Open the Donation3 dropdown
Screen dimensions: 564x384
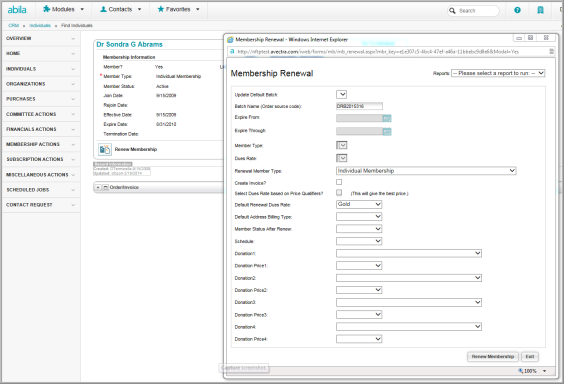click(x=409, y=302)
